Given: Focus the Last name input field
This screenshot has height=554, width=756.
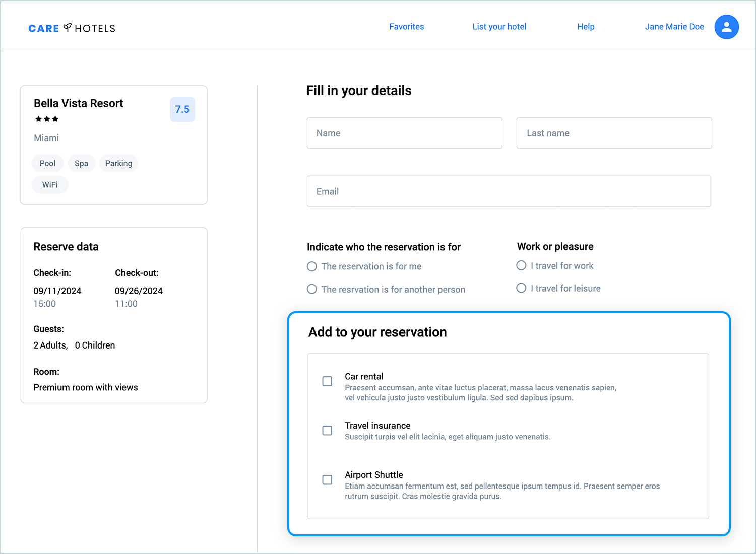Looking at the screenshot, I should pyautogui.click(x=614, y=133).
